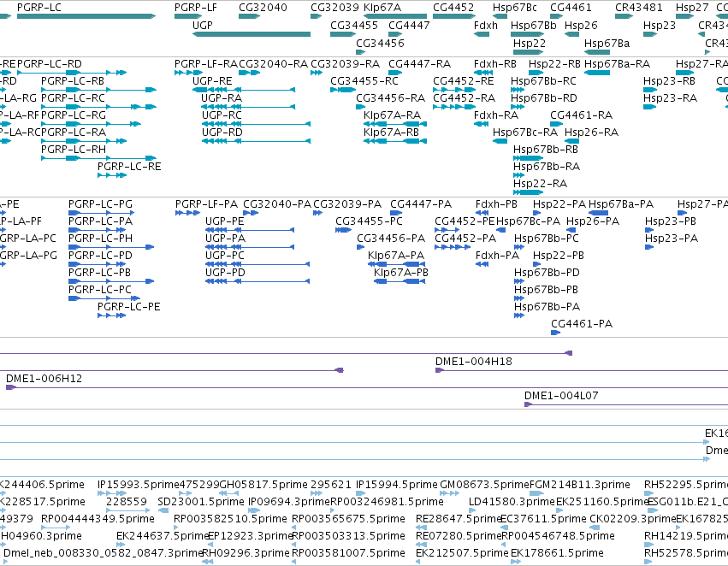Click the PGRP-LC-RD transcript label
The width and height of the screenshot is (728, 566).
click(x=50, y=63)
